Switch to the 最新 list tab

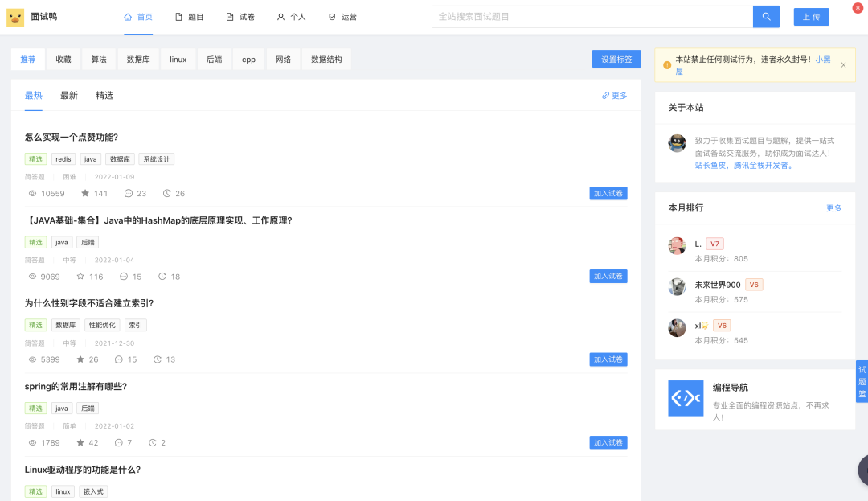click(69, 95)
